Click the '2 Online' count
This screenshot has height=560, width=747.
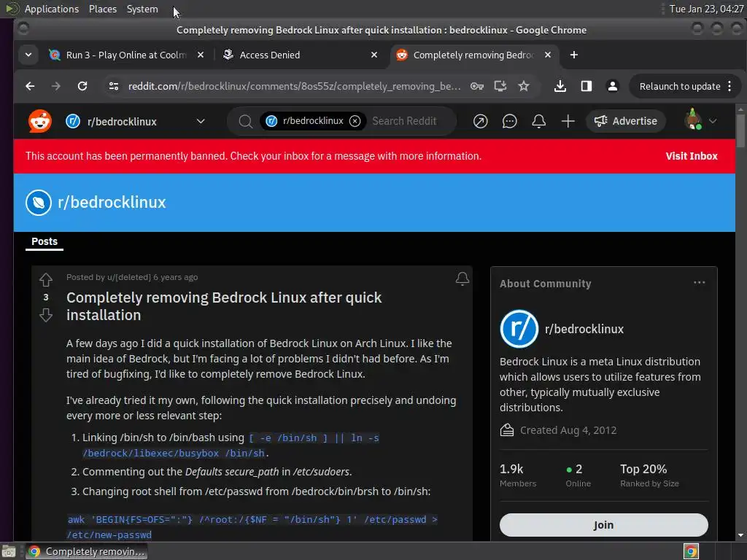pyautogui.click(x=578, y=475)
